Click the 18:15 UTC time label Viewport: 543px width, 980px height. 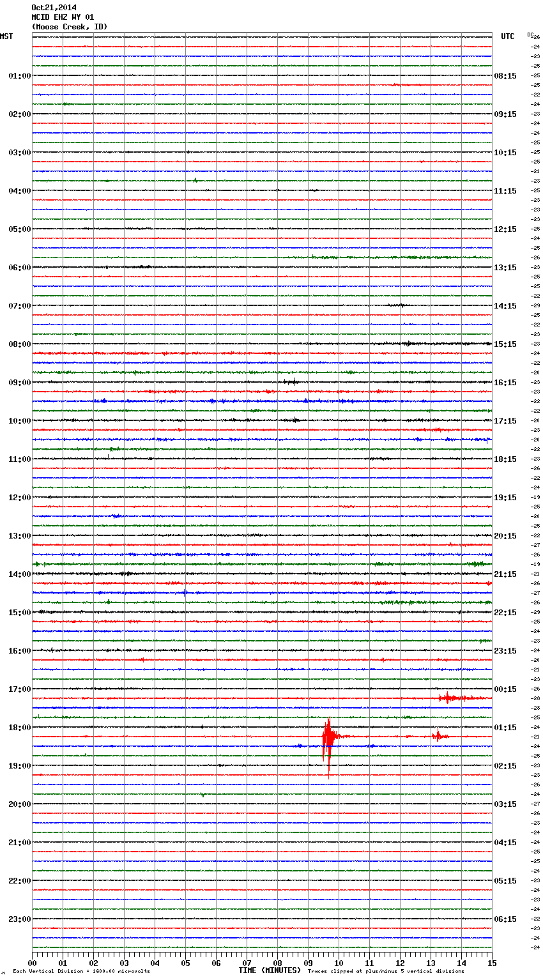click(505, 459)
